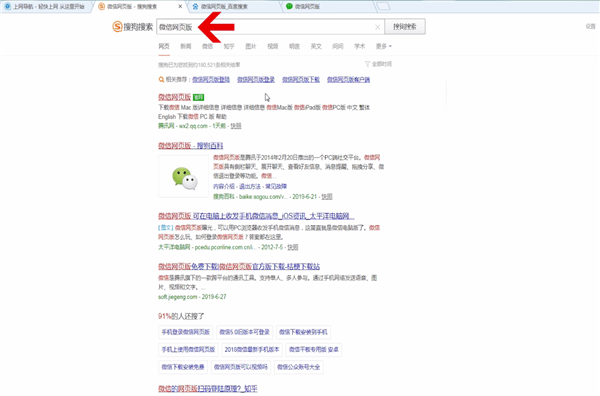Select suggestion 微信平板专用版 安卓

[313, 350]
